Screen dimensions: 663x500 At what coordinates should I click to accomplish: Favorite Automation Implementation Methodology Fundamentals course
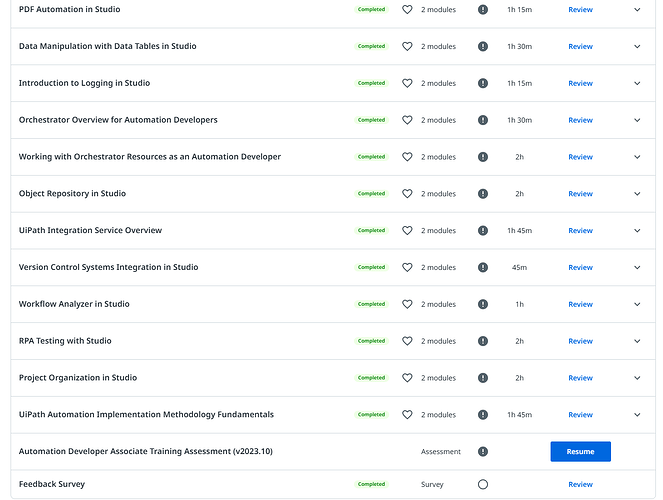click(407, 414)
